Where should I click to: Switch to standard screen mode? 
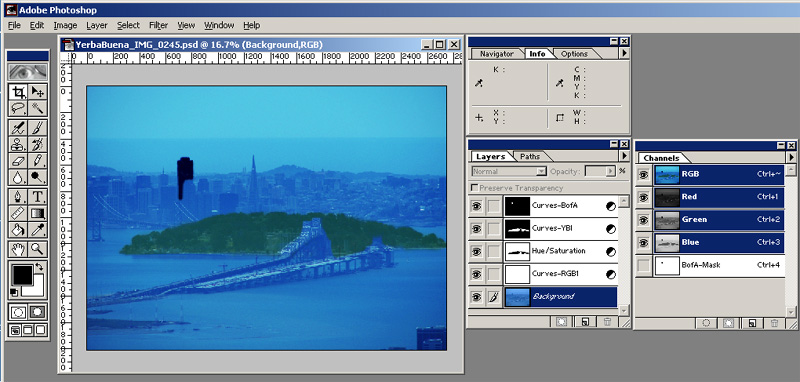click(x=15, y=330)
